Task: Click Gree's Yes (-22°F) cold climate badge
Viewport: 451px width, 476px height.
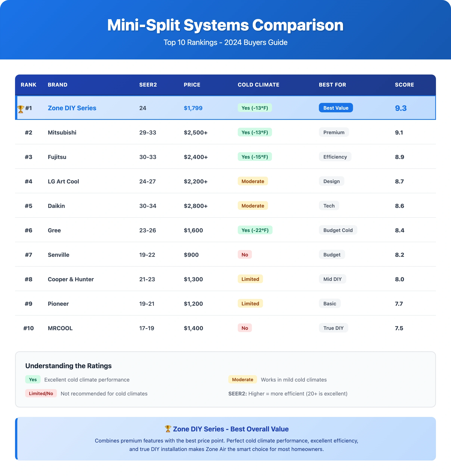Action: click(255, 230)
